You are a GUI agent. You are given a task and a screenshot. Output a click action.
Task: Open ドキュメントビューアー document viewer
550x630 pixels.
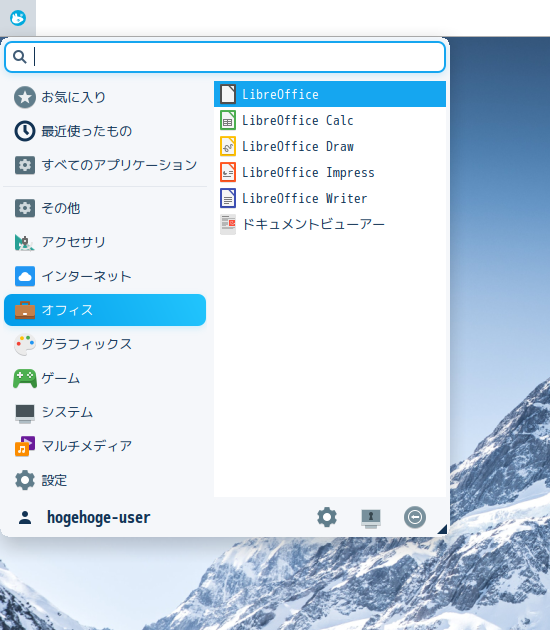(x=330, y=224)
